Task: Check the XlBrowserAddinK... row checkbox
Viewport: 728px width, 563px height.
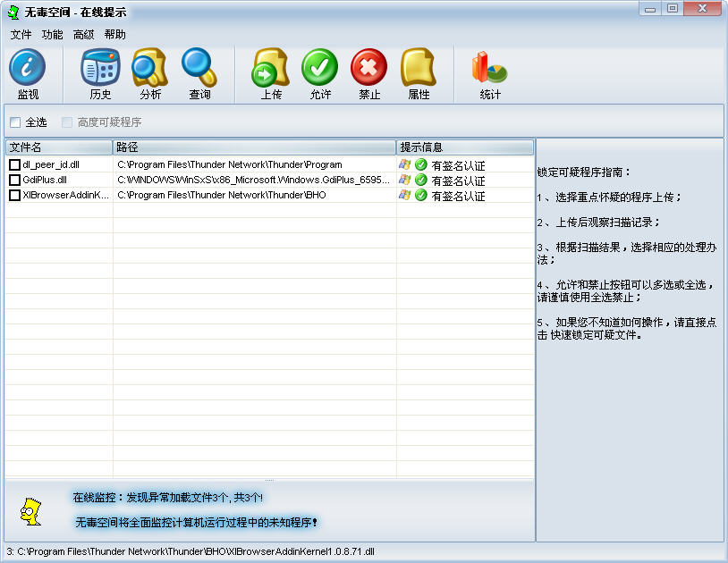Action: click(x=15, y=195)
